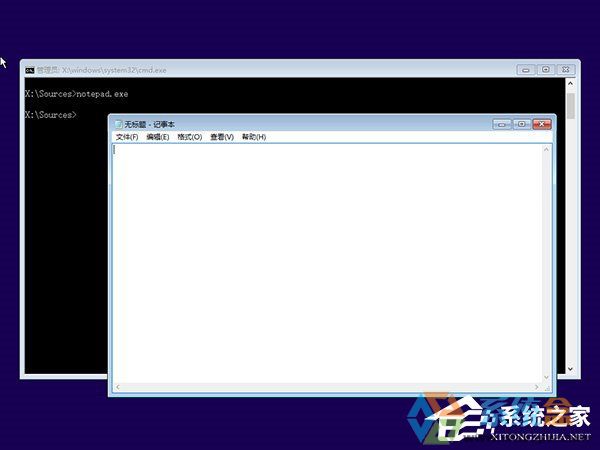Viewport: 600px width, 450px height.
Task: Open the 编辑(E) menu in Notepad
Action: [158, 137]
